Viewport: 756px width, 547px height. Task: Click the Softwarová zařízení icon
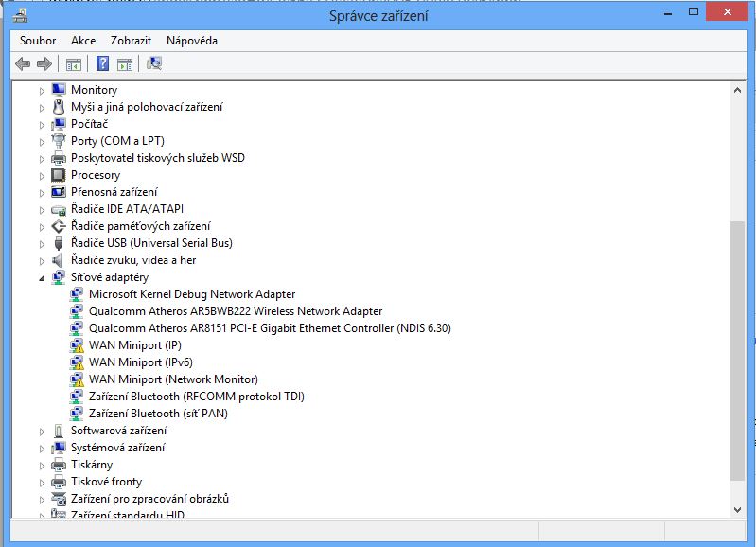pyautogui.click(x=59, y=431)
